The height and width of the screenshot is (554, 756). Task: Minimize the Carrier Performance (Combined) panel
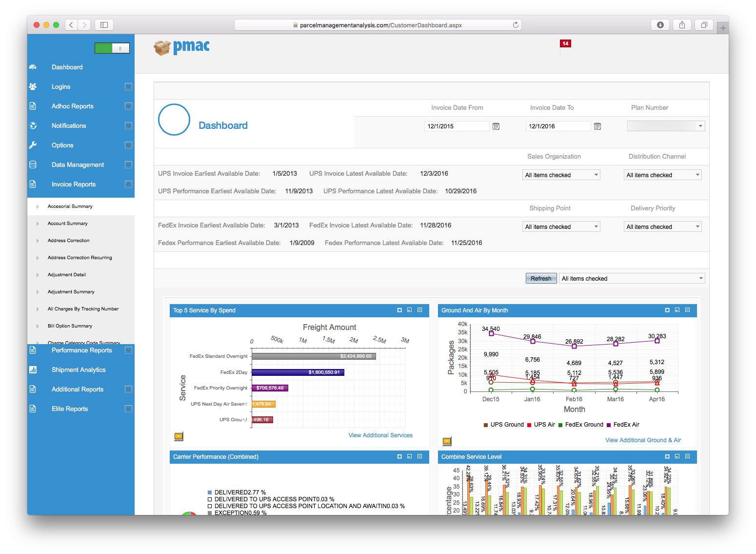pos(399,456)
